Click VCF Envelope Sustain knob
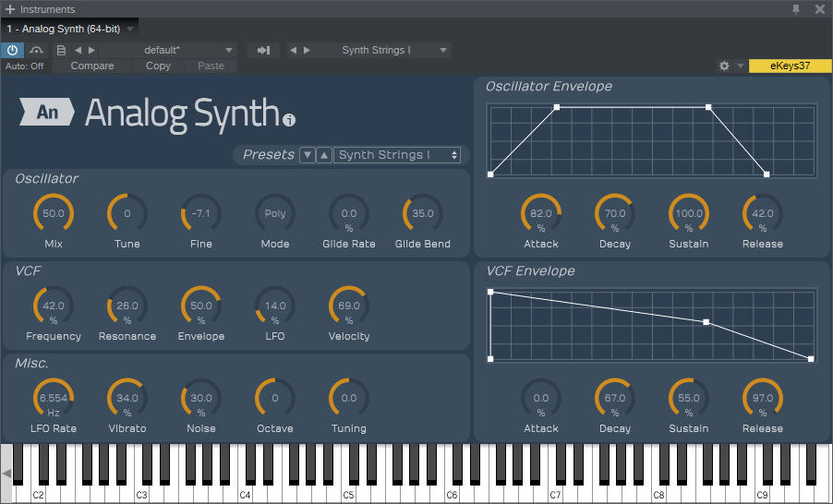This screenshot has height=504, width=833. 689,398
